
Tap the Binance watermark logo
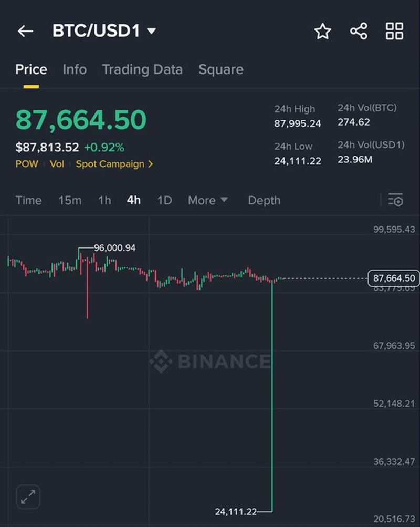[210, 361]
